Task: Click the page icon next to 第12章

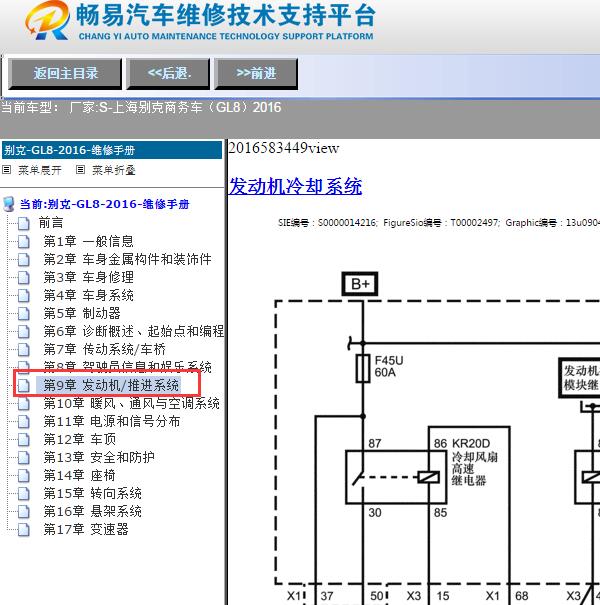Action: click(24, 439)
